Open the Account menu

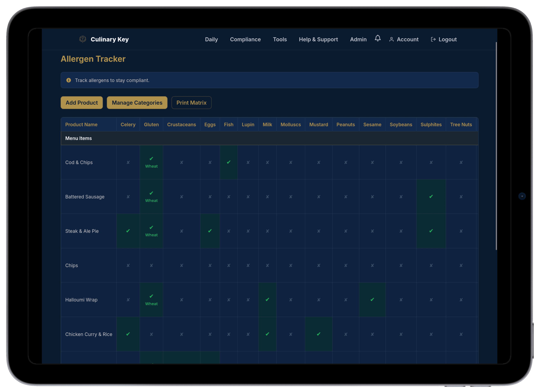pyautogui.click(x=404, y=39)
